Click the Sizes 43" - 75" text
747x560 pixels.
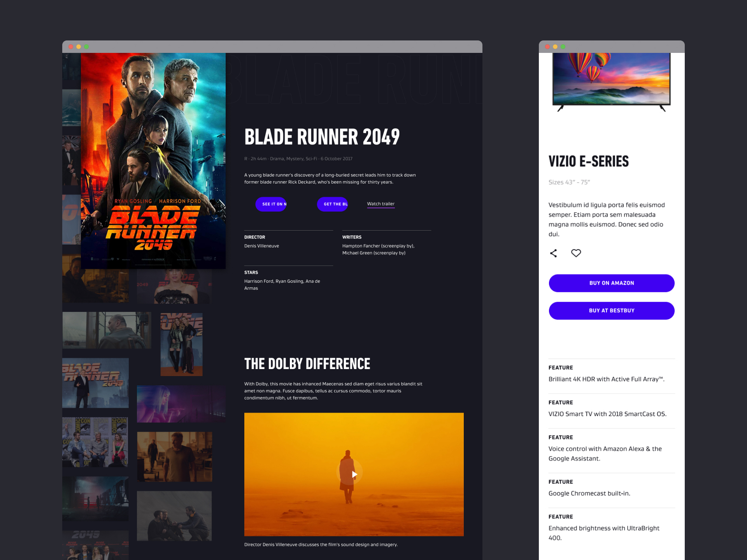[569, 182]
